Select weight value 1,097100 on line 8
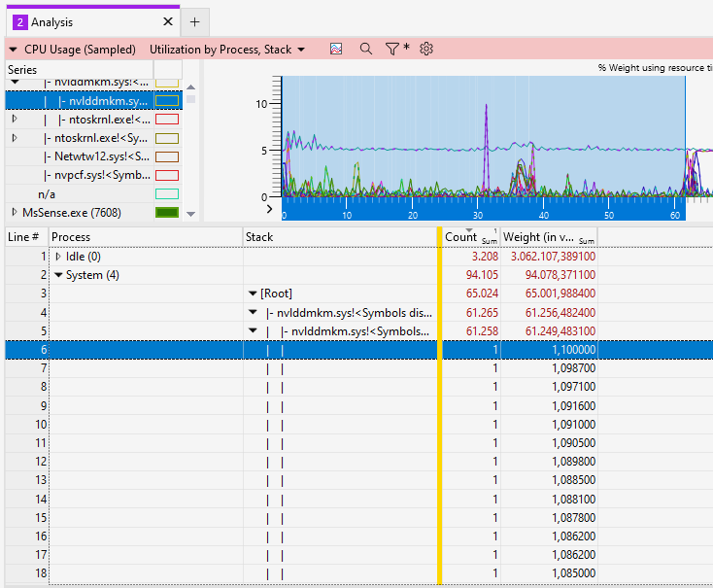 click(573, 387)
